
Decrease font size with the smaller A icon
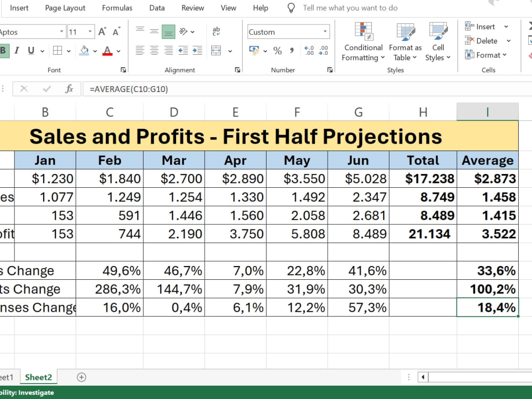coord(117,31)
